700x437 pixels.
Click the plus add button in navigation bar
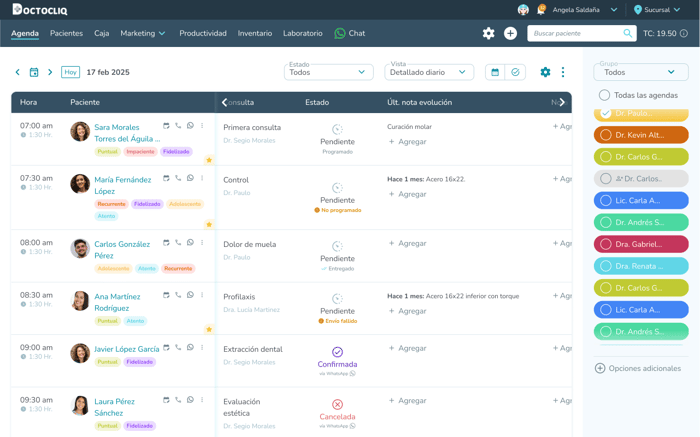pos(510,33)
